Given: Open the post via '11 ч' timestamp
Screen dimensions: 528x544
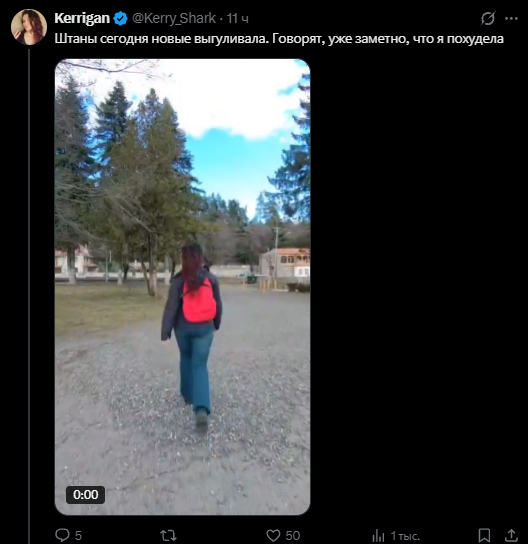Looking at the screenshot, I should click(238, 18).
